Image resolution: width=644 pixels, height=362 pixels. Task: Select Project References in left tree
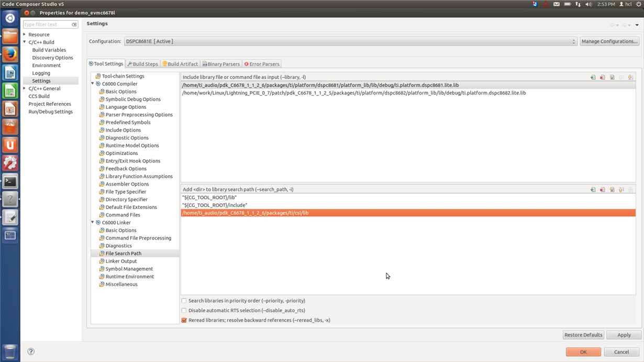(x=50, y=104)
